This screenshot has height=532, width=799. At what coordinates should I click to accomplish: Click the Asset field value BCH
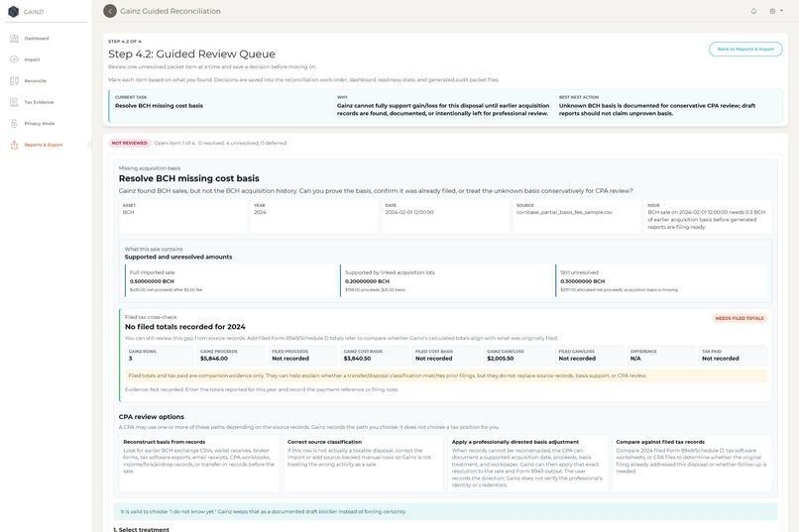(129, 212)
